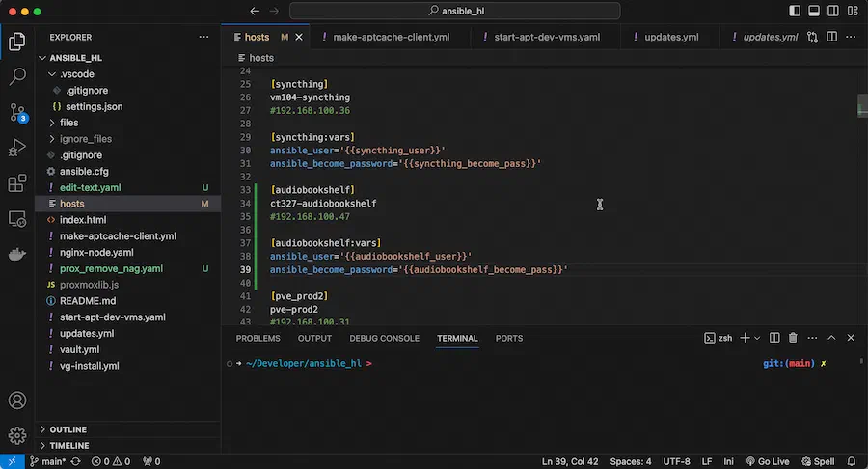
Task: Open the Manage gear menu
Action: tap(17, 435)
